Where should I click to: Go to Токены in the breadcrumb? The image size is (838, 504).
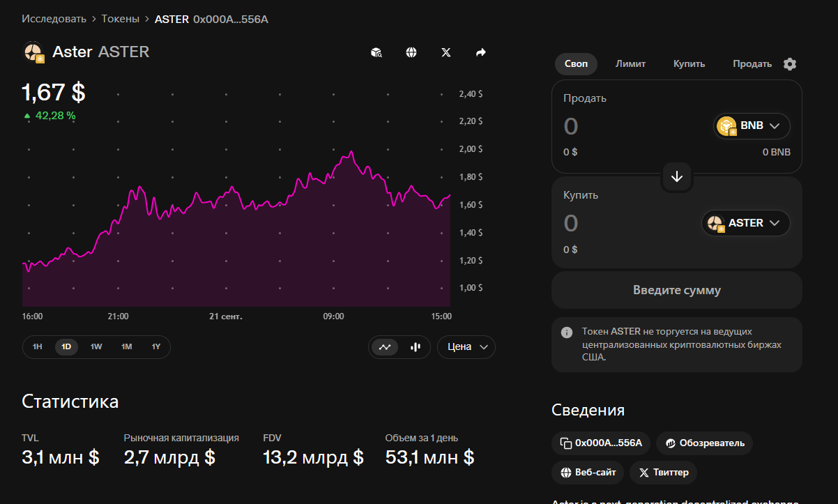click(120, 19)
